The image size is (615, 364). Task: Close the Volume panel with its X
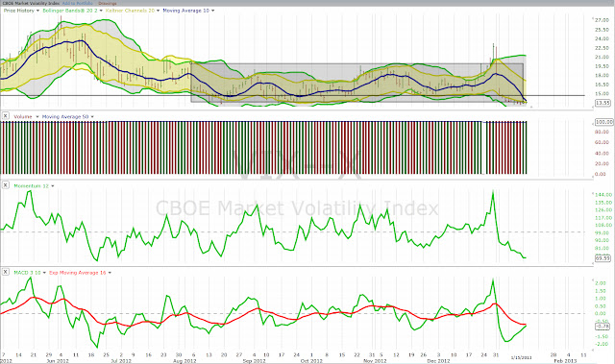(x=6, y=116)
